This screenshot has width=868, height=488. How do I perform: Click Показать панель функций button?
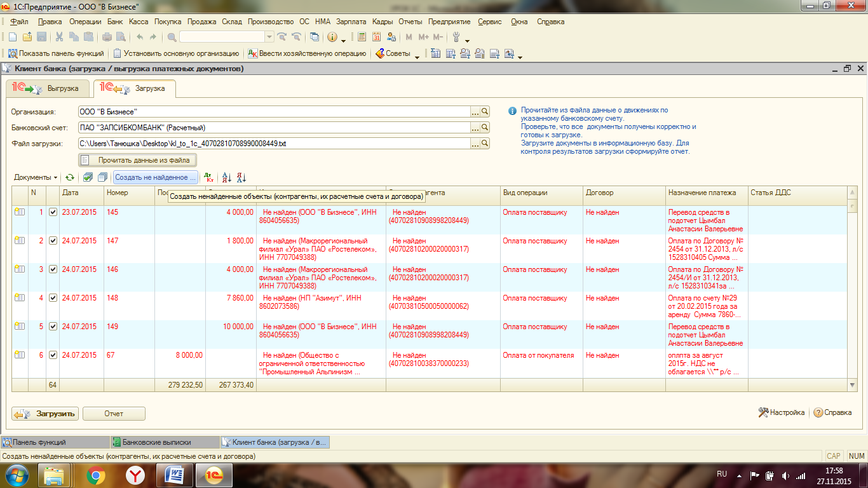(55, 53)
